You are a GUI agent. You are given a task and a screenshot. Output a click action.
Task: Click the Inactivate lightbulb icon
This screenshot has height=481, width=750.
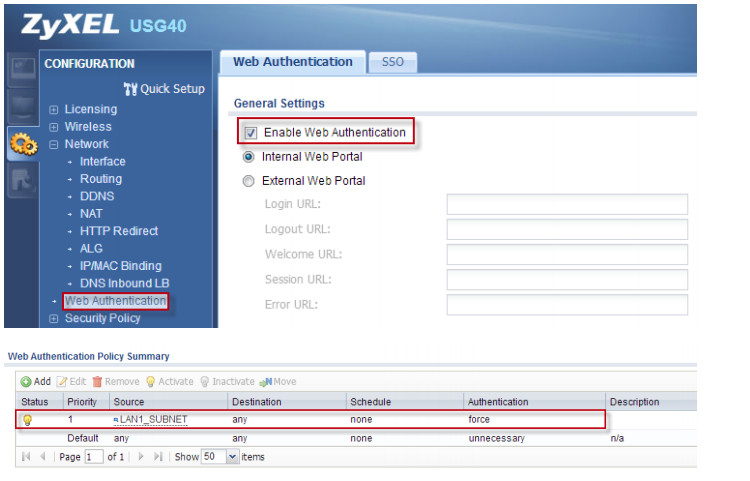pos(205,381)
